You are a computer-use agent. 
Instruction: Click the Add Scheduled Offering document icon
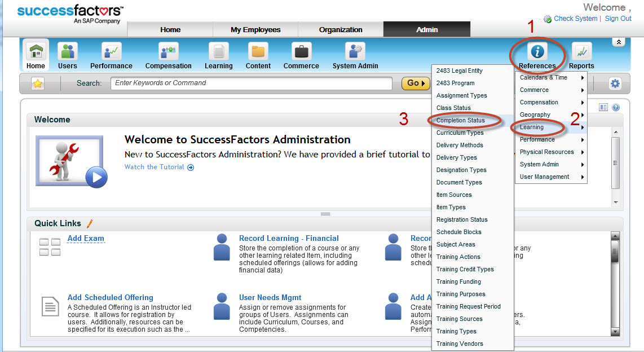(50, 306)
